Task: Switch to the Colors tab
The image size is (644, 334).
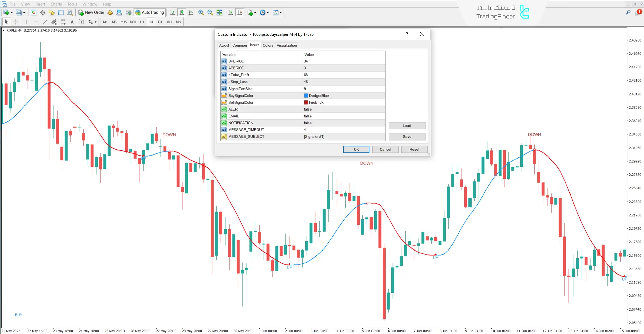Action: tap(268, 45)
